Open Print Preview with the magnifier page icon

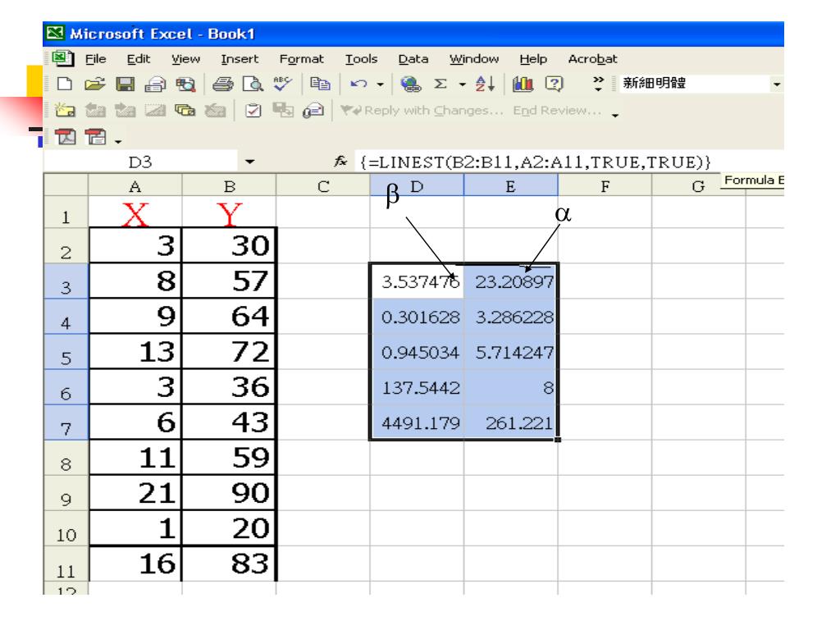click(x=253, y=84)
